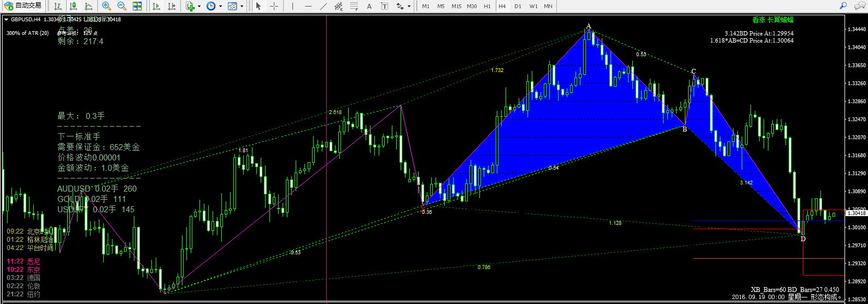Select the equidistant channel tool
This screenshot has height=304, width=868.
(338, 6)
